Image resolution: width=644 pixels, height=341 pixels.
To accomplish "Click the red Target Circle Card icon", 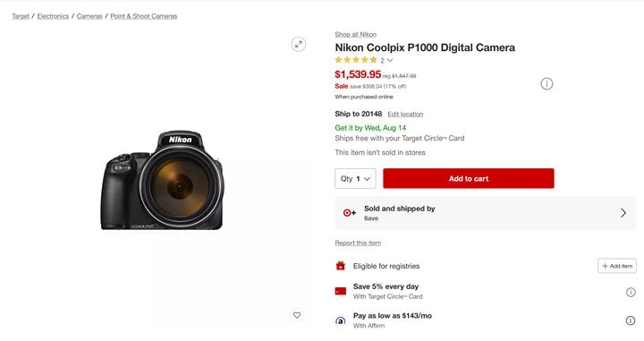I will (341, 291).
